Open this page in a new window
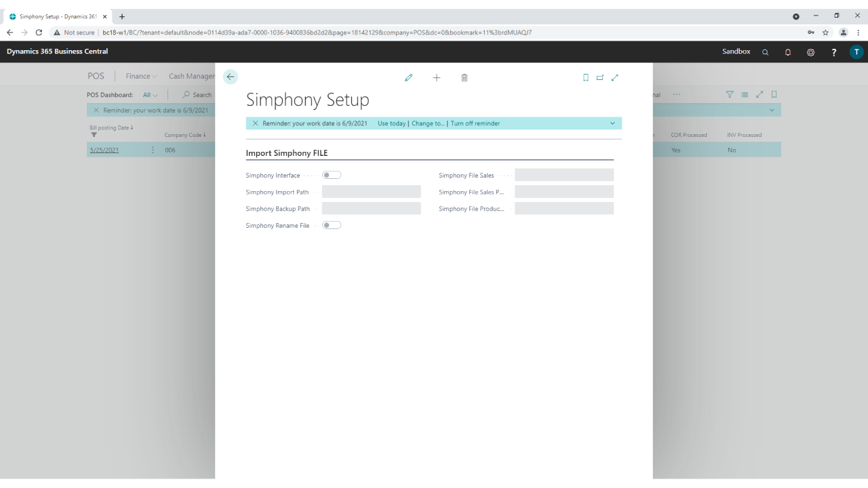 point(600,78)
